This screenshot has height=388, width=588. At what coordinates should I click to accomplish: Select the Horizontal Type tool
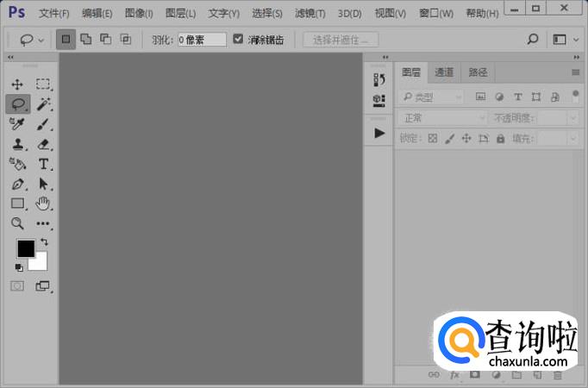[x=43, y=164]
